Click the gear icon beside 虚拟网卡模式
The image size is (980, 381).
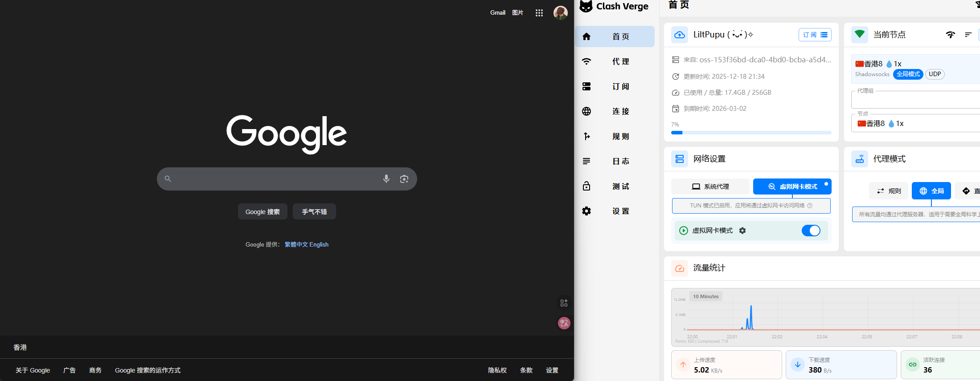point(742,231)
